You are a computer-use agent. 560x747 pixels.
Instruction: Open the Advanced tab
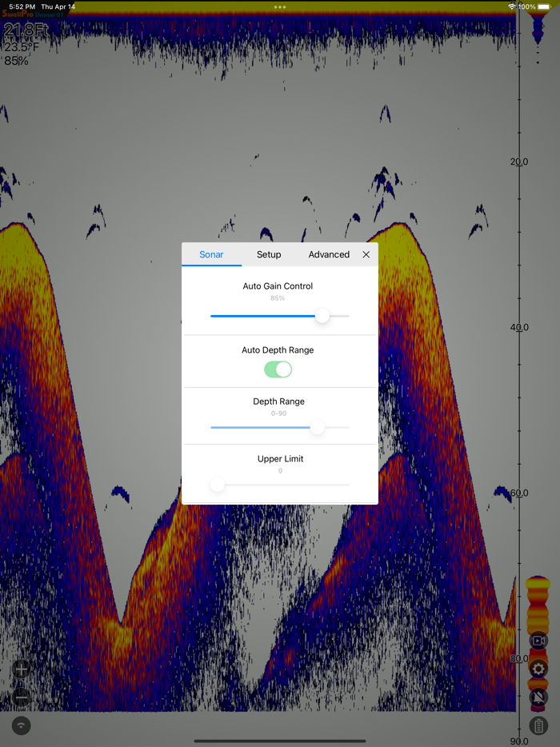tap(329, 254)
